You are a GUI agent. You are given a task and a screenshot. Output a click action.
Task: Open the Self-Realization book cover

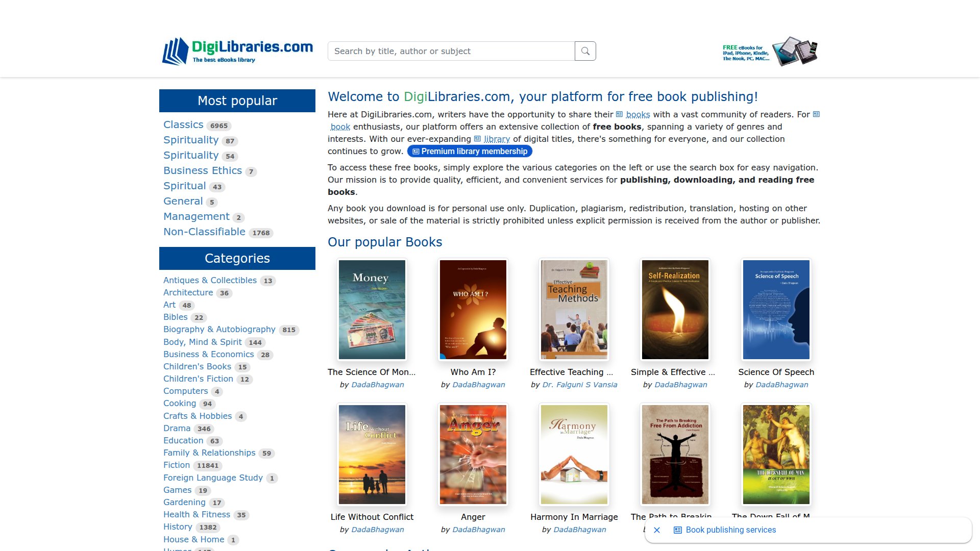(675, 310)
